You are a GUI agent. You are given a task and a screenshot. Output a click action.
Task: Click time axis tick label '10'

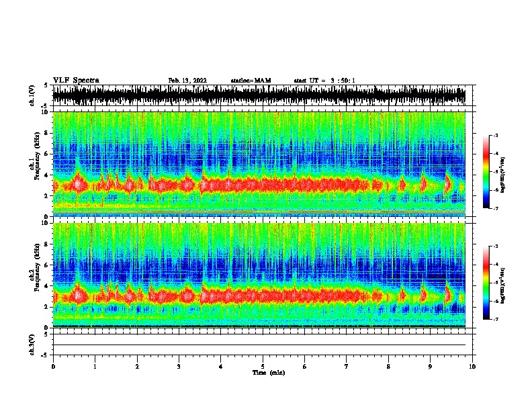coord(472,367)
